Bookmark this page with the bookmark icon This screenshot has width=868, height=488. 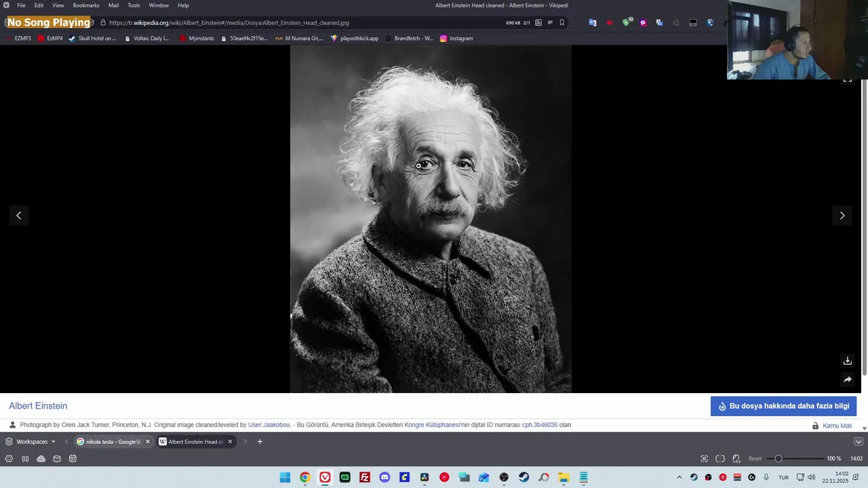point(561,22)
